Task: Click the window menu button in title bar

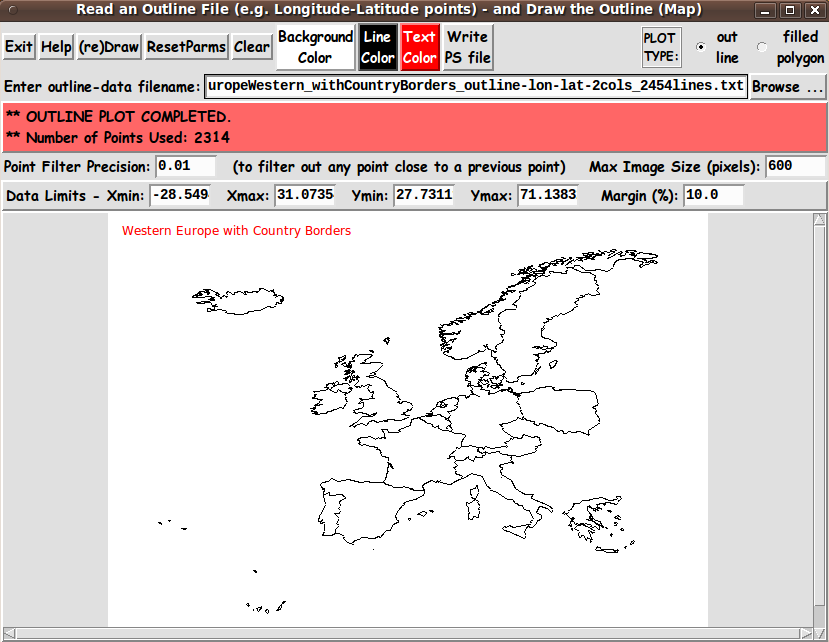Action: click(12, 10)
